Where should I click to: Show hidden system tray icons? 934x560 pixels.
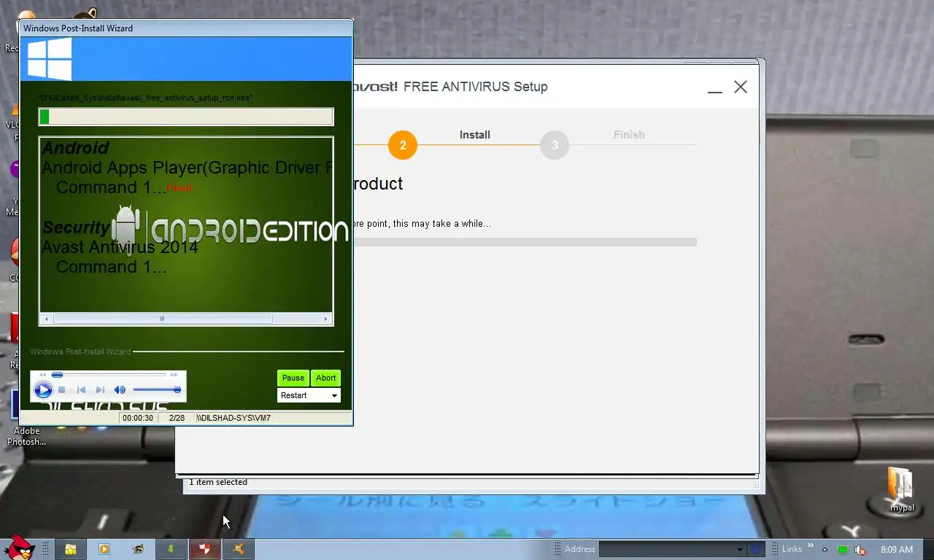[x=825, y=549]
